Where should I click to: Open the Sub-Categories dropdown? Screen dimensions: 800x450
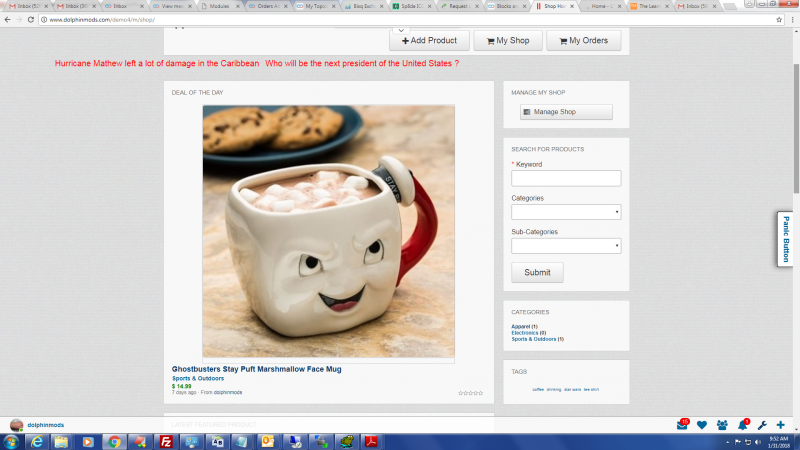pos(566,246)
